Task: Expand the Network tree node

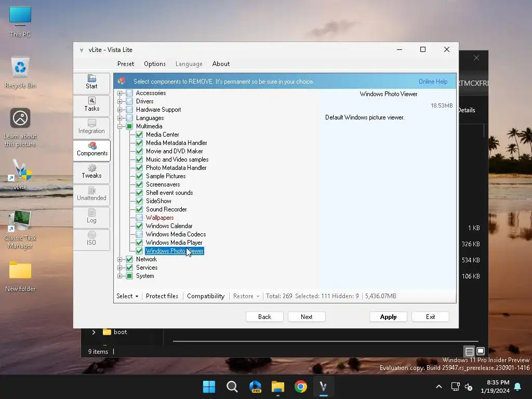Action: (x=120, y=260)
